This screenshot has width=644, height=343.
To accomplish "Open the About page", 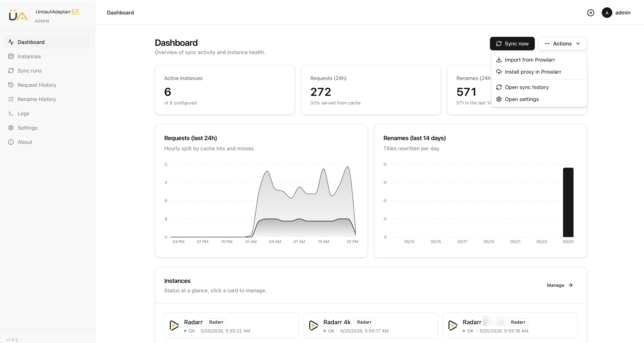I will point(47,142).
